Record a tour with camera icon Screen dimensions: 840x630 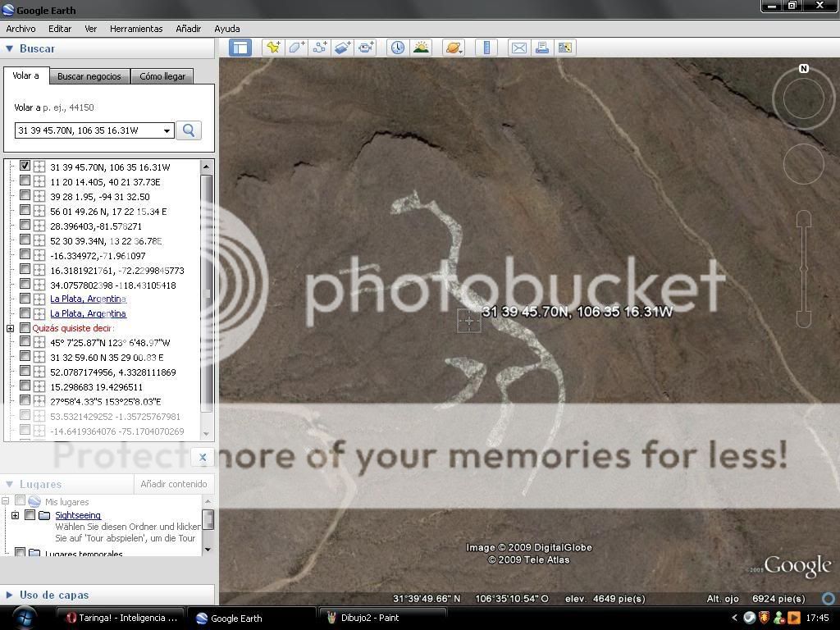coord(365,48)
